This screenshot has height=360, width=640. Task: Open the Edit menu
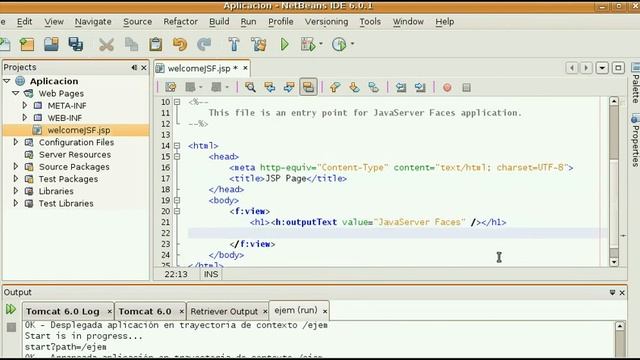24,22
